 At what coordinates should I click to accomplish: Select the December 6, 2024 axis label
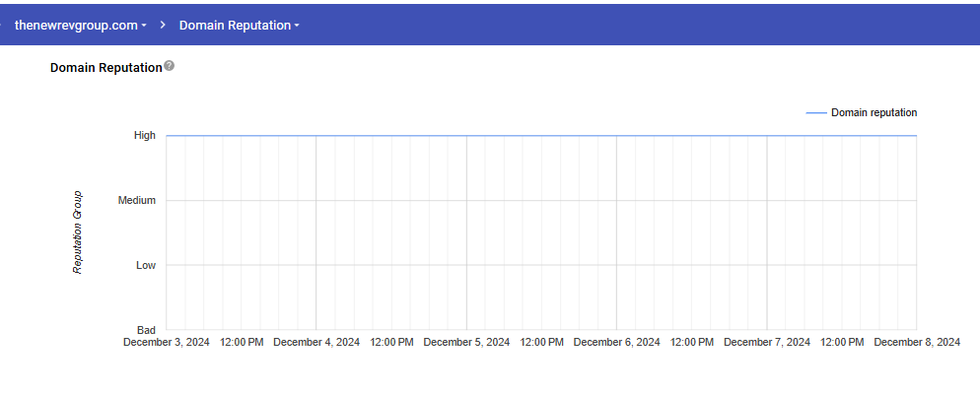coord(616,343)
